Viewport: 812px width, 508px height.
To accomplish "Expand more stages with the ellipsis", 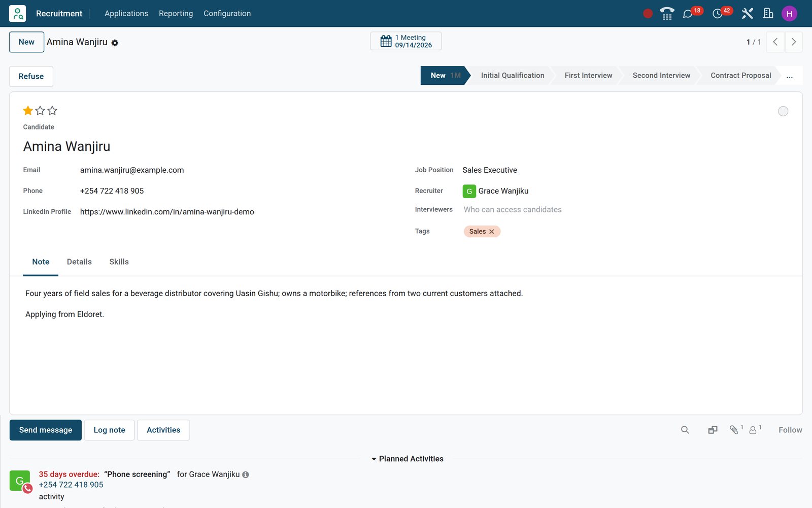I will click(x=790, y=76).
